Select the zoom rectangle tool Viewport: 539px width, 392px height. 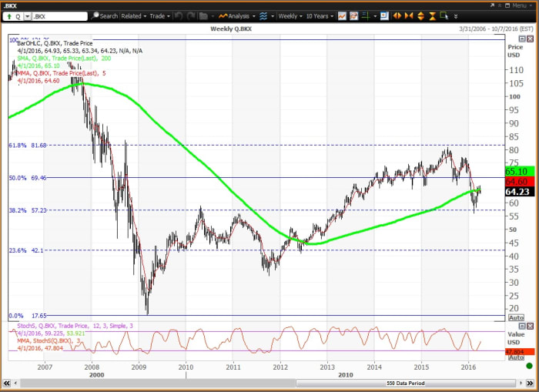444,16
